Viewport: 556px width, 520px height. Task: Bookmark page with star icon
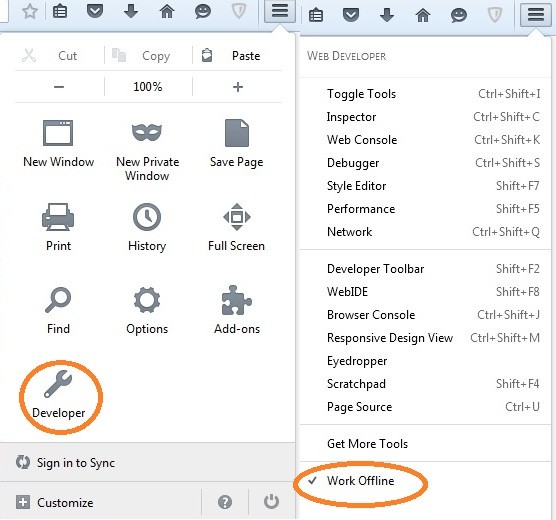tap(30, 11)
